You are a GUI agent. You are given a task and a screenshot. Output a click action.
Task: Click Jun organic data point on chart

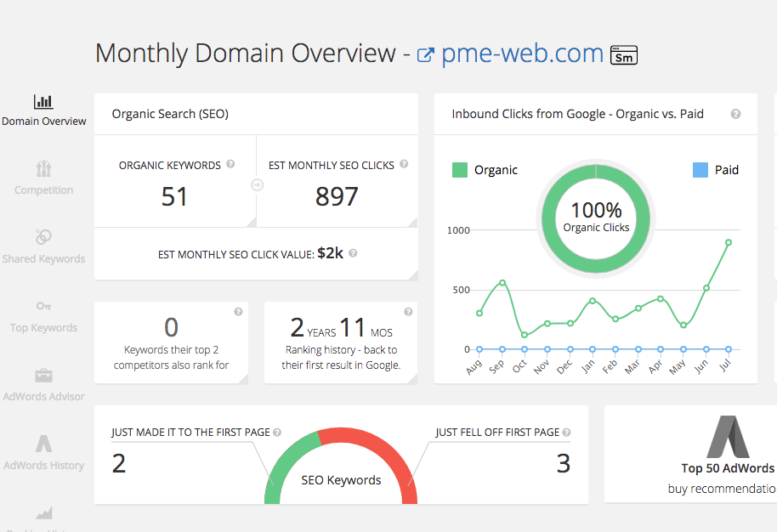[x=706, y=288]
